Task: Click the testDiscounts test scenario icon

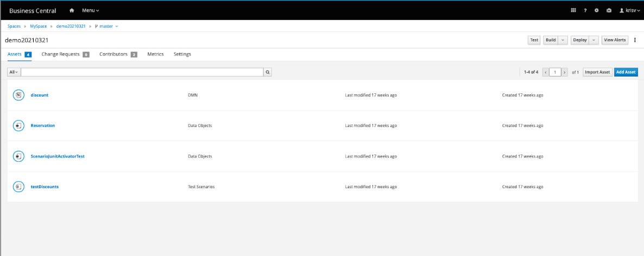Action: click(x=18, y=187)
